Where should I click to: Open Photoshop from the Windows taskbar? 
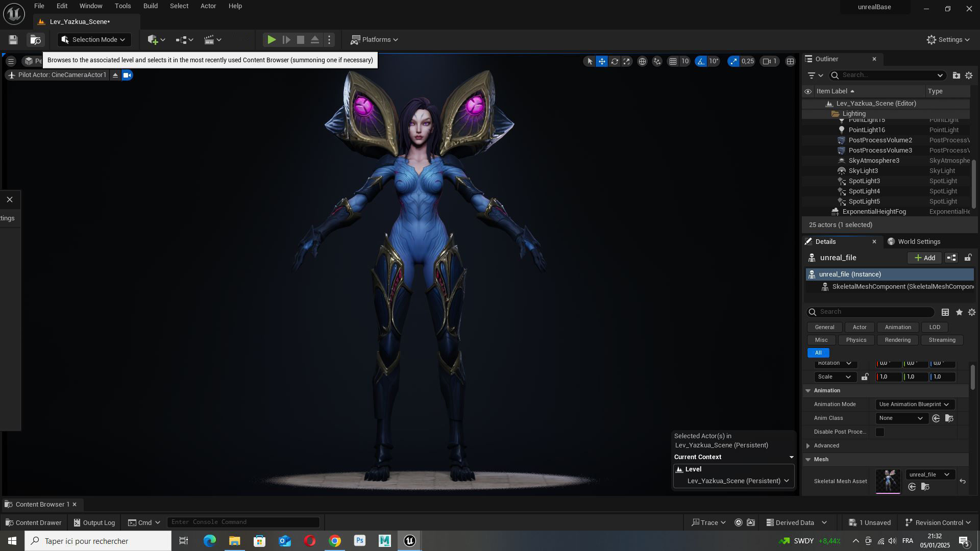[x=360, y=541]
